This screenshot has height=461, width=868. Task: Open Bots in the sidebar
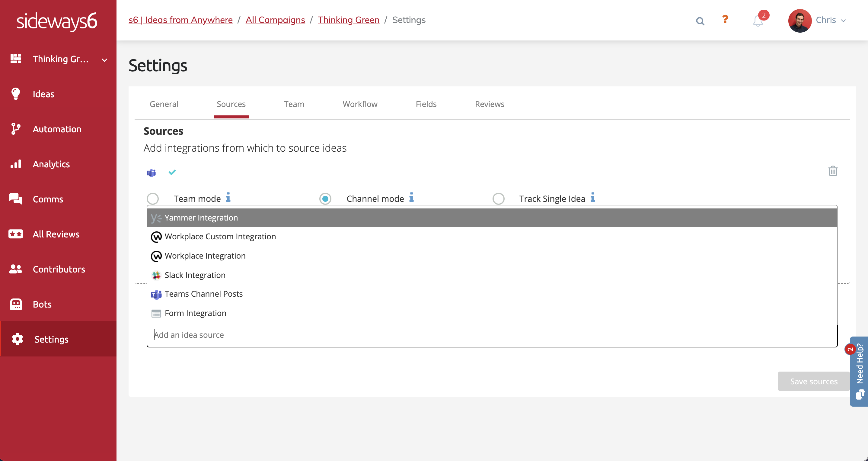(42, 304)
